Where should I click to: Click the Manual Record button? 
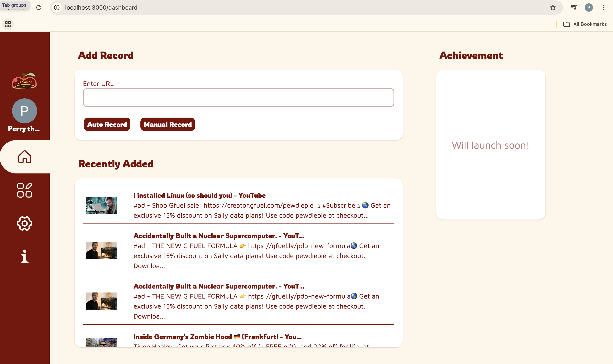pyautogui.click(x=167, y=124)
